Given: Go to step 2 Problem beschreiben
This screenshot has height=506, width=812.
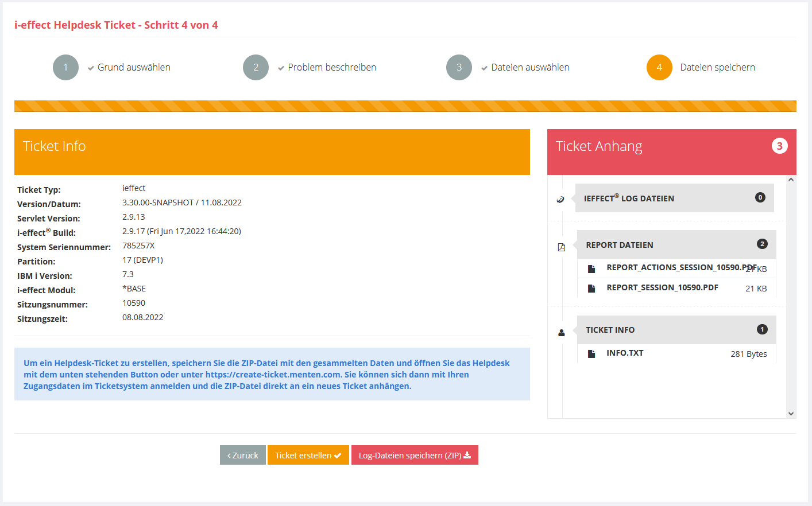Looking at the screenshot, I should 256,68.
